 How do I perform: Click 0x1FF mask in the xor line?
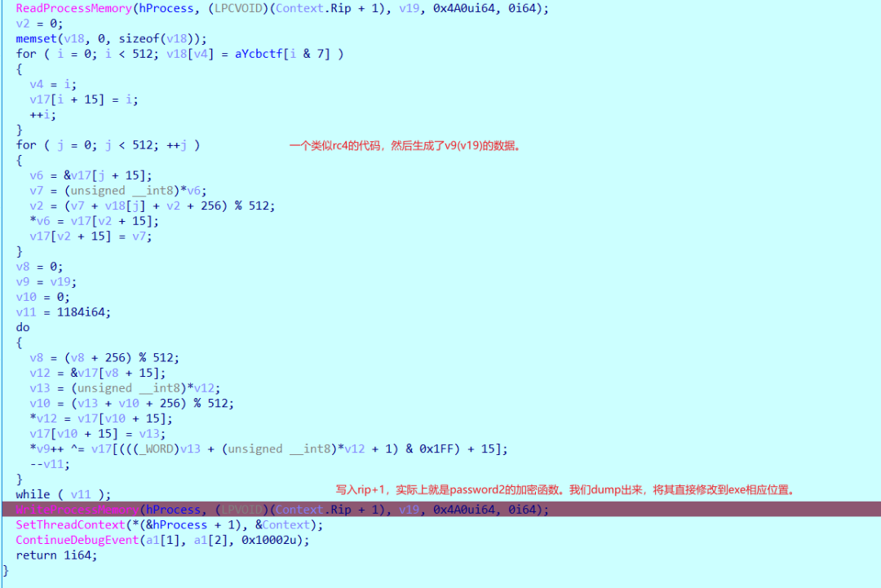433,449
